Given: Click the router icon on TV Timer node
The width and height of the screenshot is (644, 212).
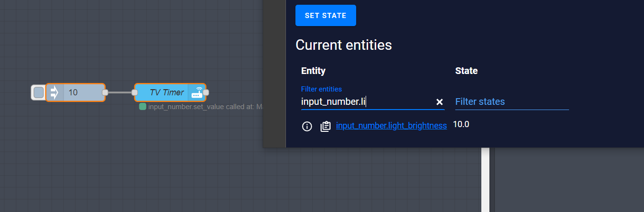Looking at the screenshot, I should pyautogui.click(x=196, y=93).
